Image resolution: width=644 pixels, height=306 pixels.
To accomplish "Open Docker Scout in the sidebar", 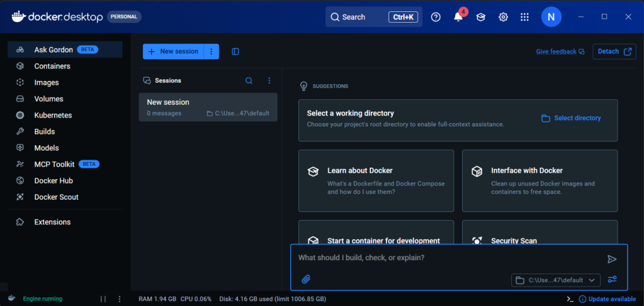I will (56, 197).
